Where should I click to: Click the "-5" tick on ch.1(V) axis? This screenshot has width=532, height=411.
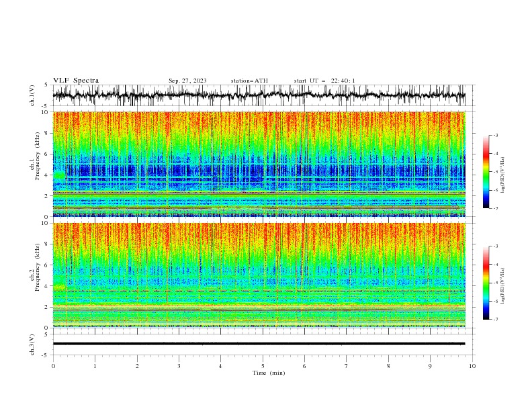tap(46, 106)
